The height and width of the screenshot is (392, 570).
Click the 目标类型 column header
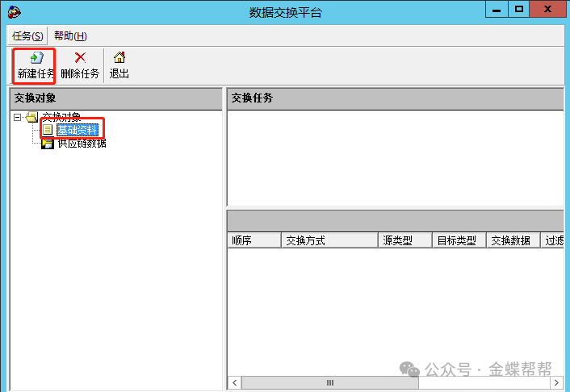(459, 240)
